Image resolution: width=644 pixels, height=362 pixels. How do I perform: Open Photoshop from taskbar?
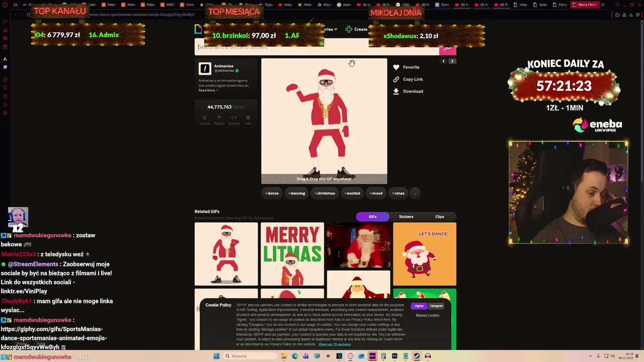[394, 356]
